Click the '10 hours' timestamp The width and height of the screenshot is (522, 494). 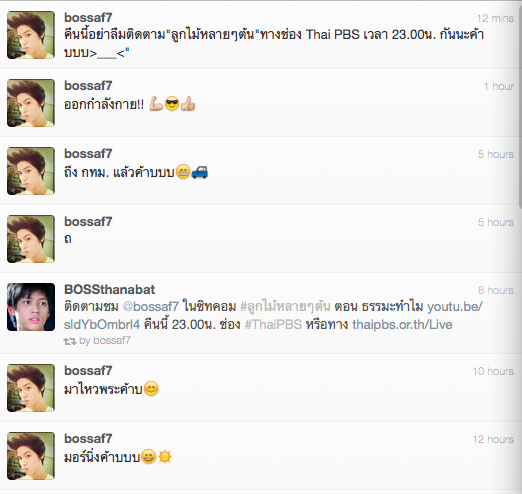pyautogui.click(x=493, y=371)
